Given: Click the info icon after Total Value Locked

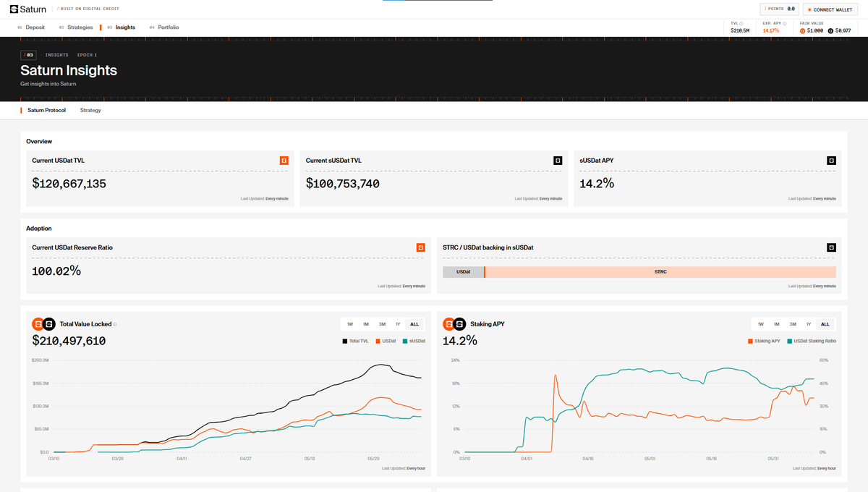Looking at the screenshot, I should pos(115,324).
